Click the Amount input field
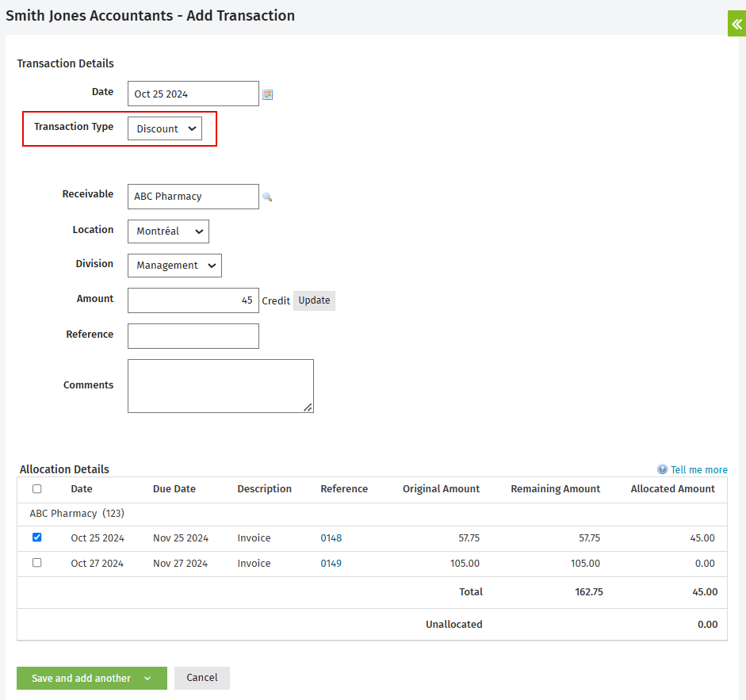Screen dimensions: 746x700 pyautogui.click(x=193, y=300)
